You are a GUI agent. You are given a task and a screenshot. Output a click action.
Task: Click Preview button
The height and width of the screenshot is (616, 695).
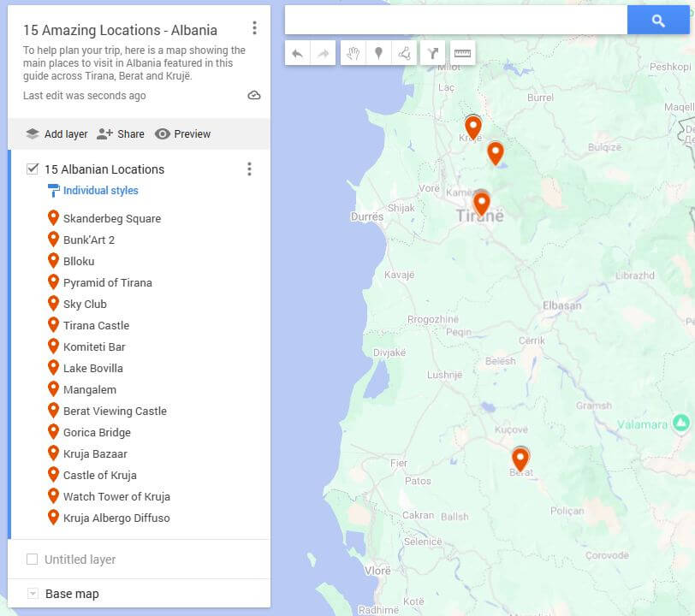click(182, 133)
